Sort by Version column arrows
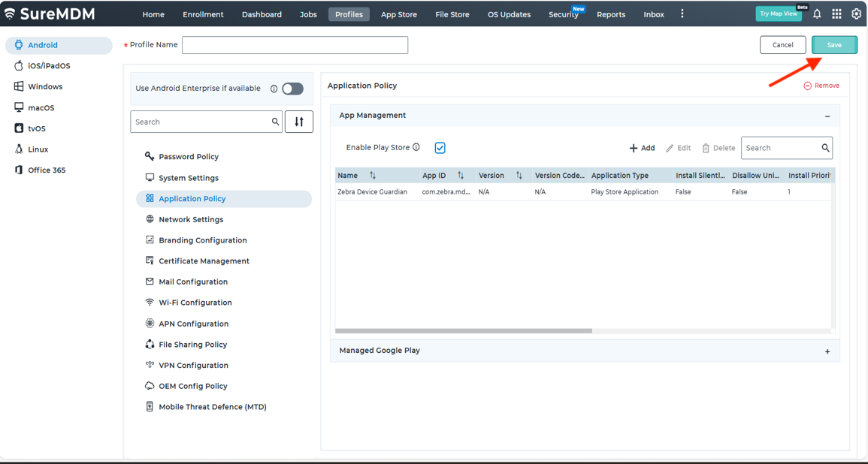Screen dimensions: 868x464 tap(519, 175)
